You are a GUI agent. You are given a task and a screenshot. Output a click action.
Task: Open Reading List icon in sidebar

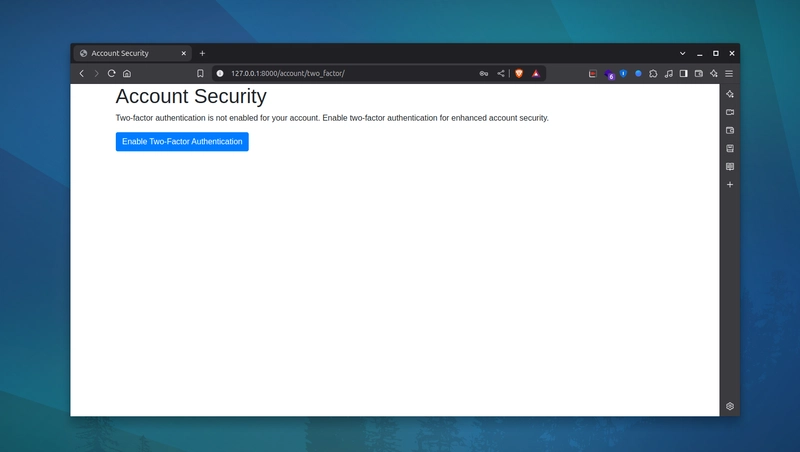coord(730,166)
